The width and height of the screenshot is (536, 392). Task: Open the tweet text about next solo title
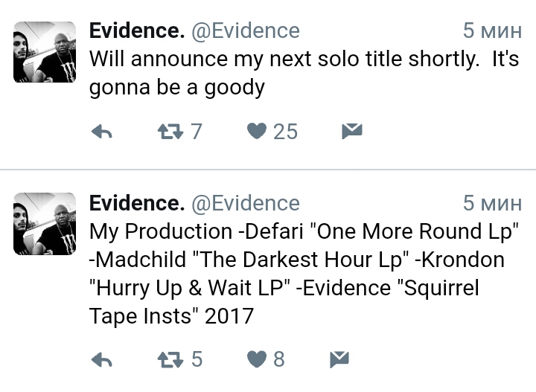(304, 73)
